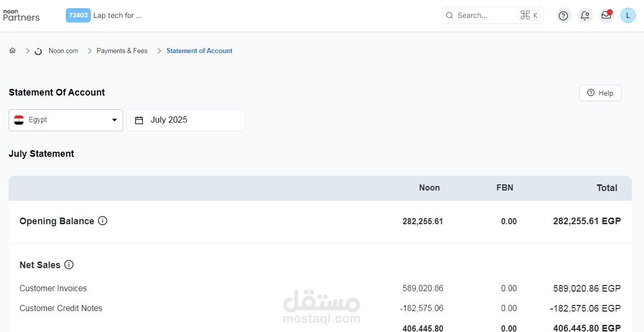Select the Opening Balance label
644x332 pixels.
(x=57, y=221)
